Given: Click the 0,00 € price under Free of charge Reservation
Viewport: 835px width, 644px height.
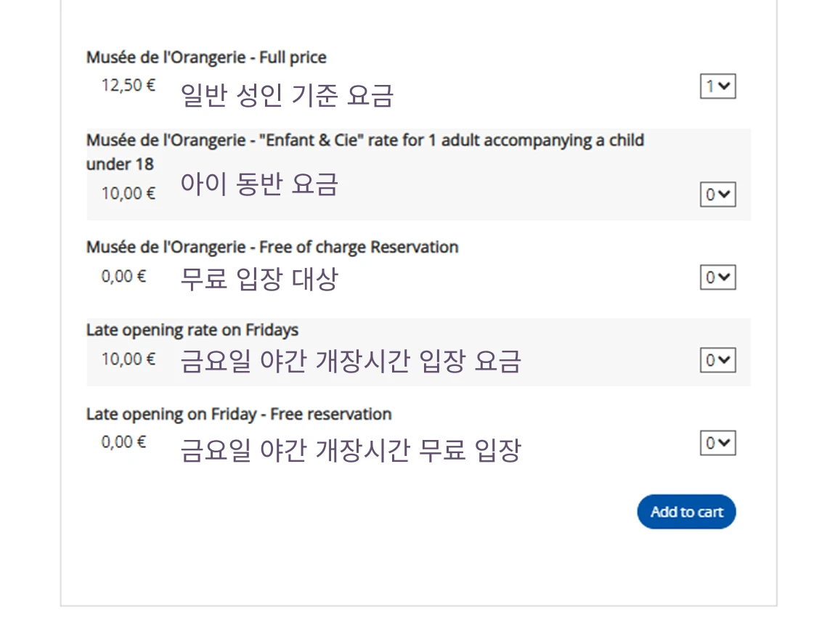Looking at the screenshot, I should coord(123,276).
